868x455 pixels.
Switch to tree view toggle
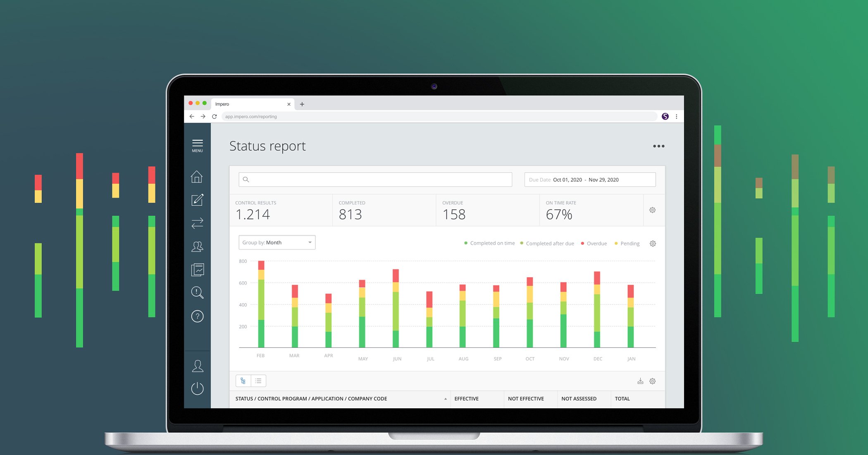pyautogui.click(x=243, y=381)
